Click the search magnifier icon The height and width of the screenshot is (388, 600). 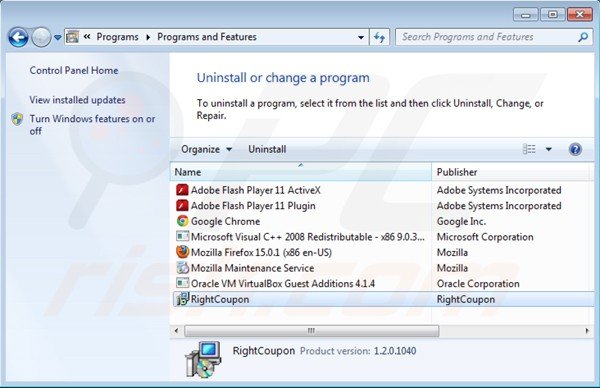[583, 37]
